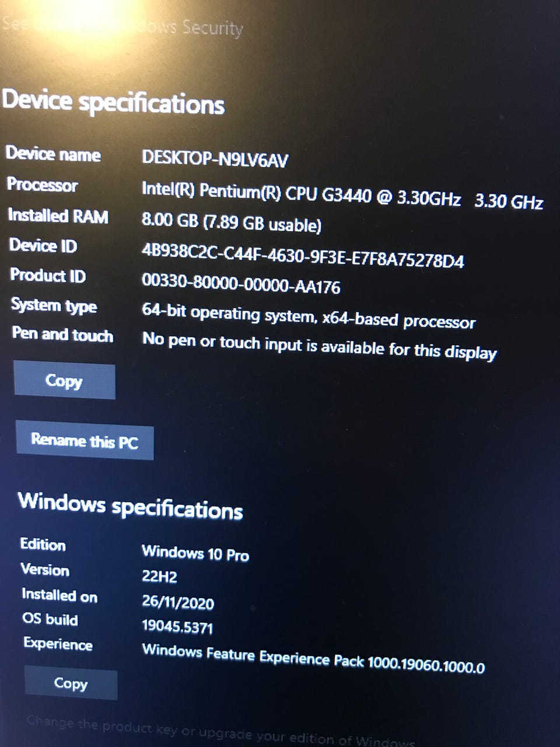This screenshot has height=747, width=560.
Task: Click the device name DESKTOP-N9LV6AV
Action: click(215, 159)
